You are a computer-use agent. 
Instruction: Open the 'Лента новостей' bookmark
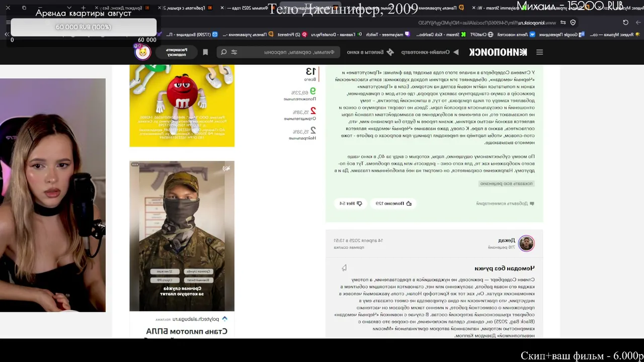(x=516, y=35)
